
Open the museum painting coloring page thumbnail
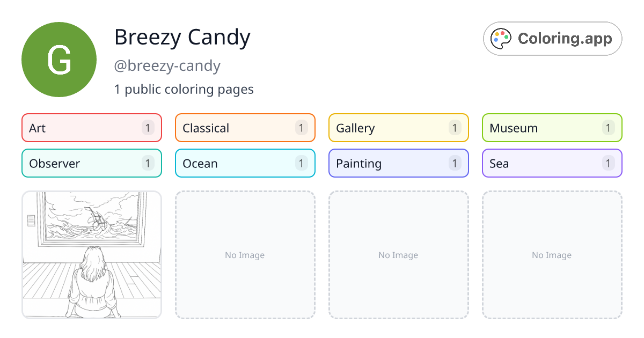tap(91, 255)
